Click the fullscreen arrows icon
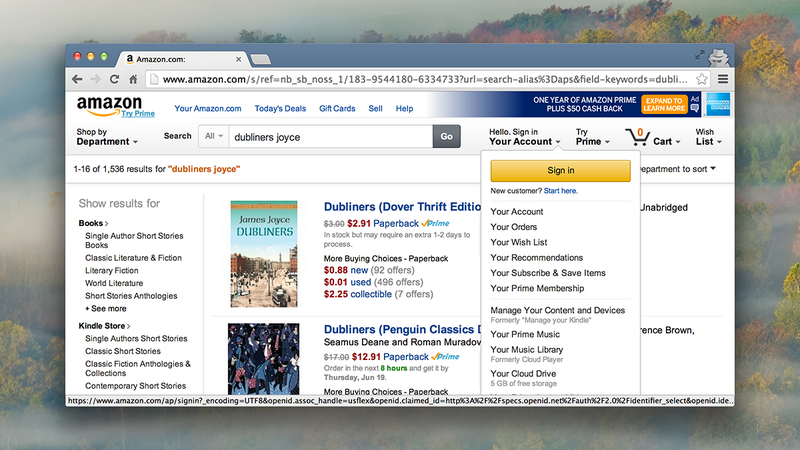This screenshot has height=450, width=800. [699, 55]
